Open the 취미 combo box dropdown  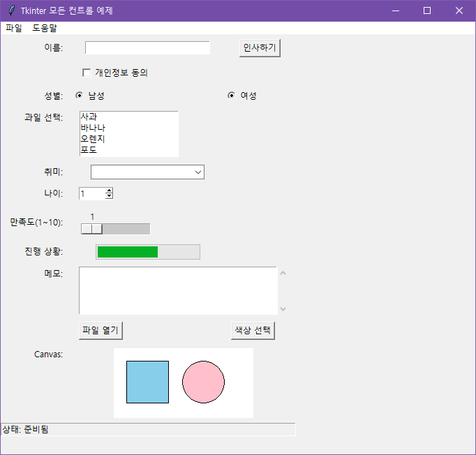pyautogui.click(x=198, y=172)
